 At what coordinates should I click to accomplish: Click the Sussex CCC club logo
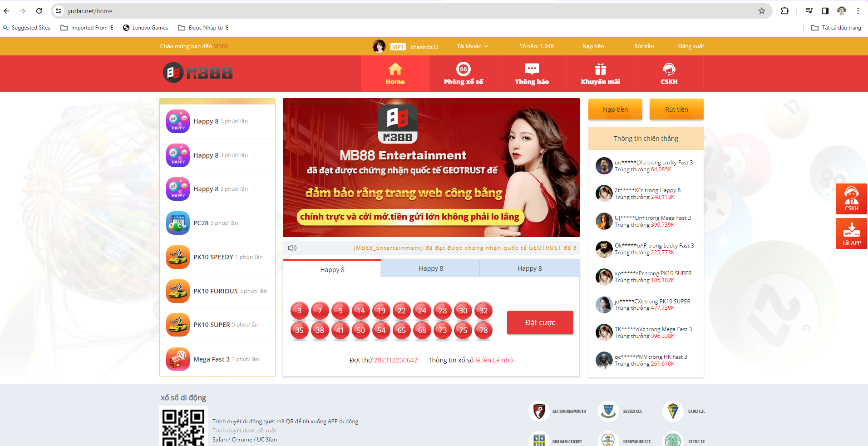click(608, 411)
